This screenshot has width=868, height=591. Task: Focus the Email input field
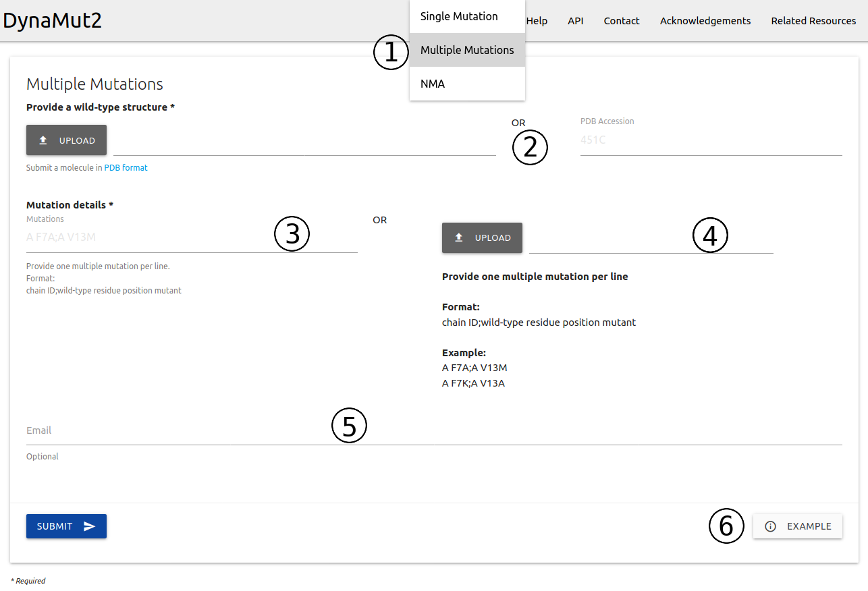click(434, 430)
